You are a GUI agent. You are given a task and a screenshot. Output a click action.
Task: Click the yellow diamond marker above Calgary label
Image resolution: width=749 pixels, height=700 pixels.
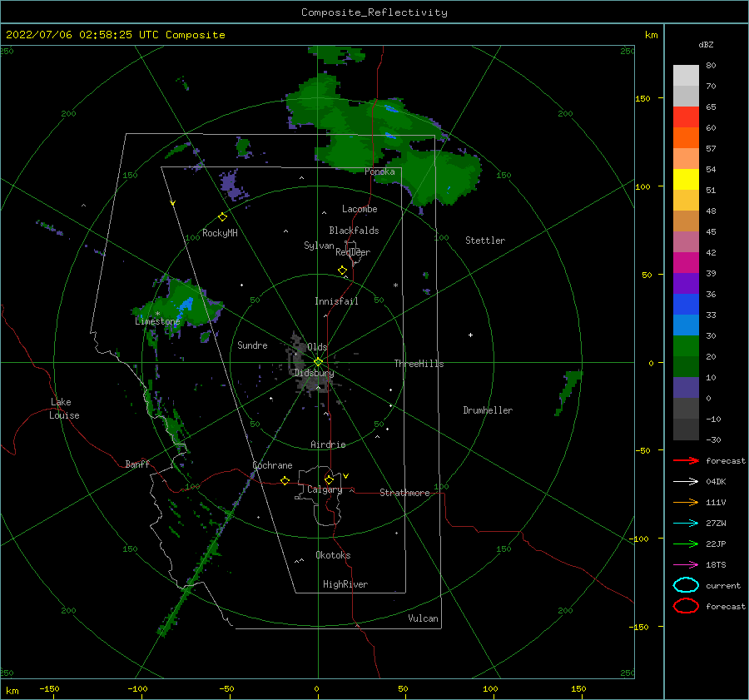[x=329, y=479]
